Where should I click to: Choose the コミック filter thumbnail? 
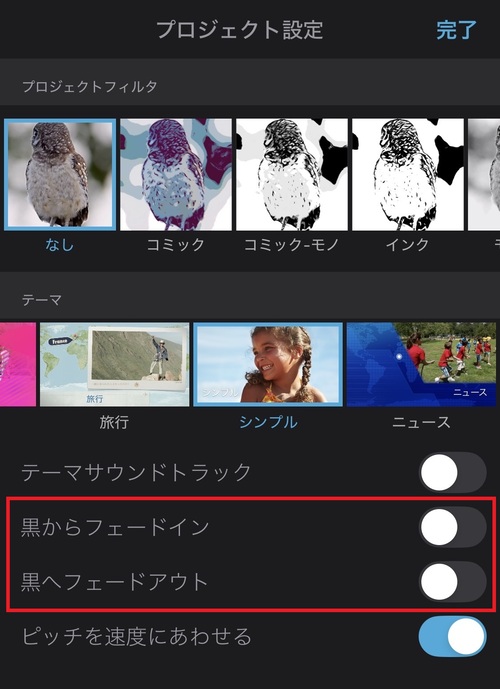click(x=176, y=174)
